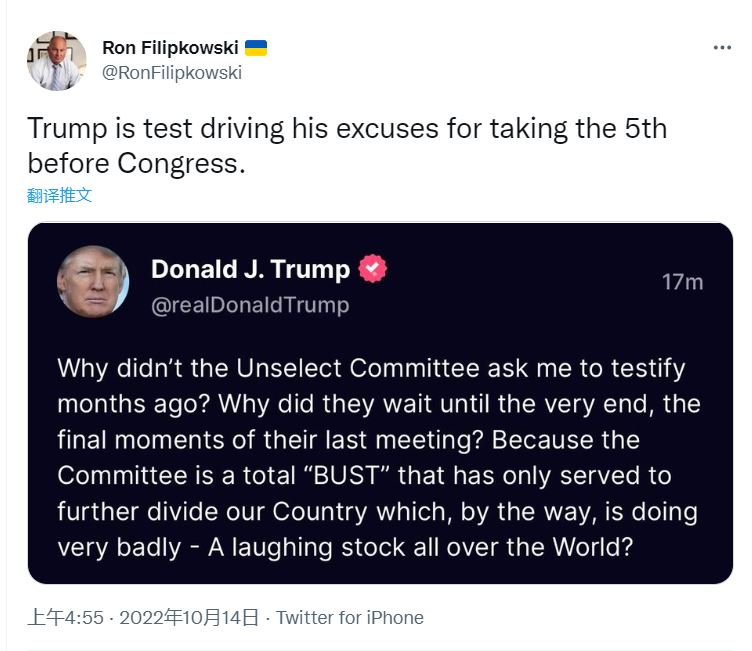Viewport: 752px width, 651px height.
Task: Click the quoted line starting "Why didn't the Unselect"
Action: 371,368
